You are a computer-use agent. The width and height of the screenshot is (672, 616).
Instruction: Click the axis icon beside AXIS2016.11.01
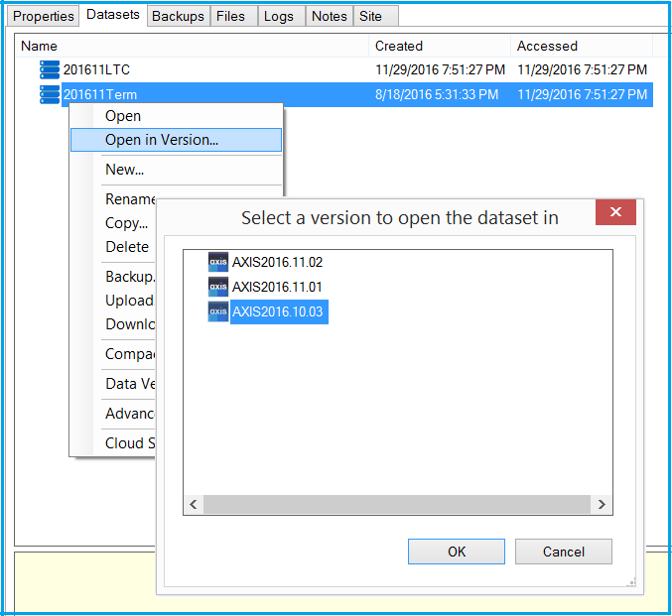(x=218, y=287)
